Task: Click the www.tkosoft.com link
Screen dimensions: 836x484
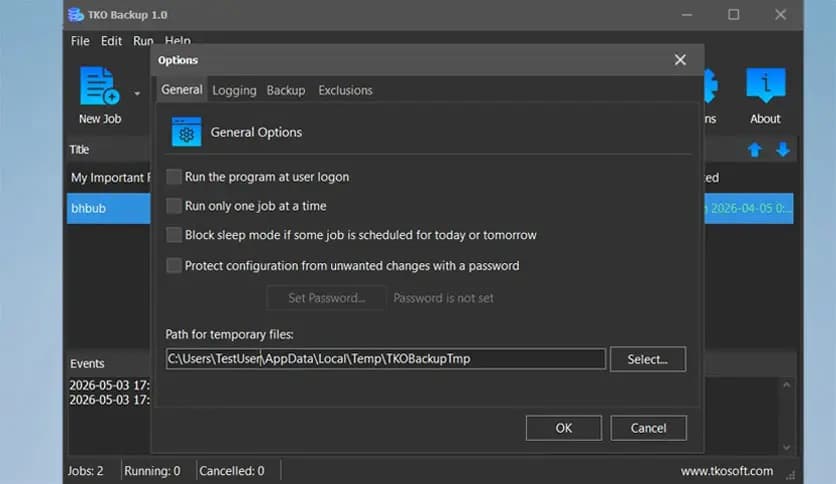Action: (726, 471)
